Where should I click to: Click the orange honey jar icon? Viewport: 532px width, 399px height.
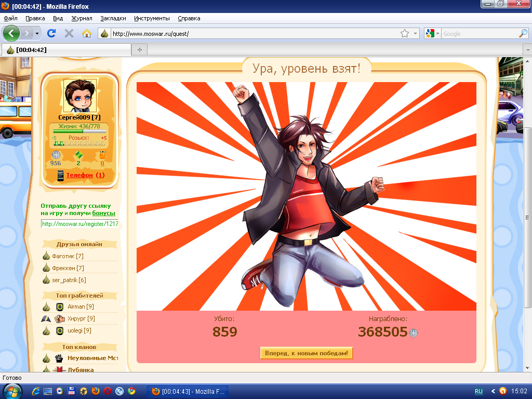(102, 155)
